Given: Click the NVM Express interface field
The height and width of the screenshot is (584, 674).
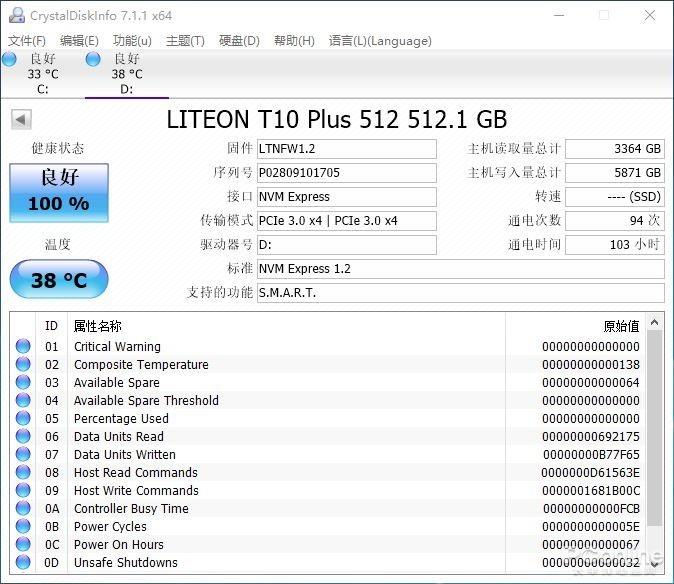Looking at the screenshot, I should [x=347, y=197].
